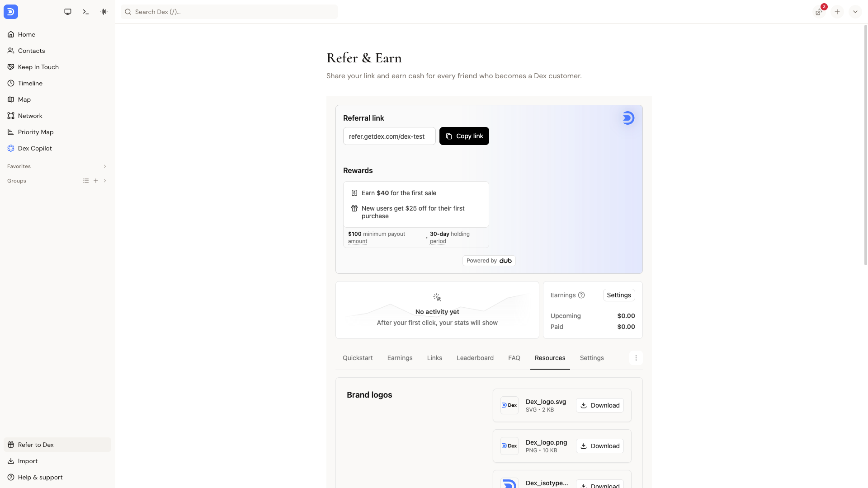Add a new group with plus icon
This screenshot has width=868, height=488.
point(96,181)
